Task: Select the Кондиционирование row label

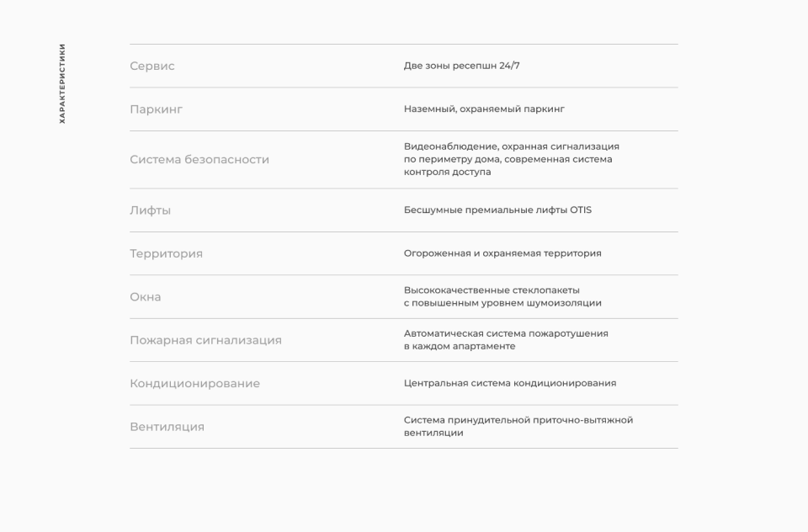Action: pos(194,384)
